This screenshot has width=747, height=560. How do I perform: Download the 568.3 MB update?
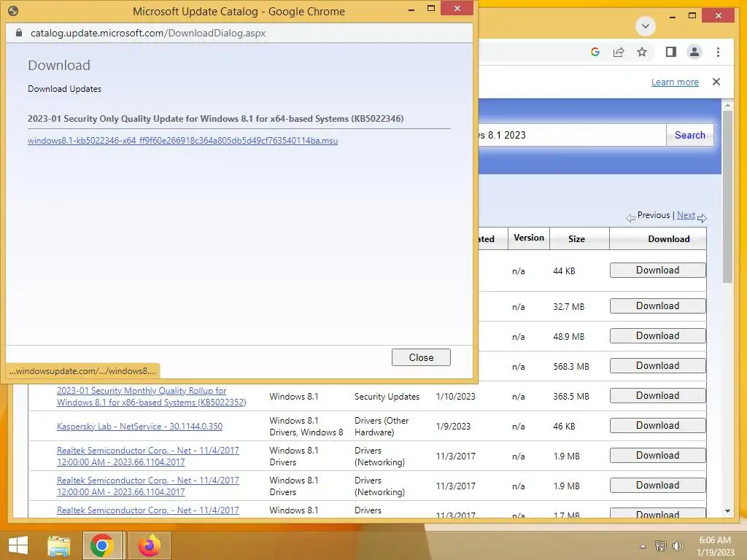657,366
